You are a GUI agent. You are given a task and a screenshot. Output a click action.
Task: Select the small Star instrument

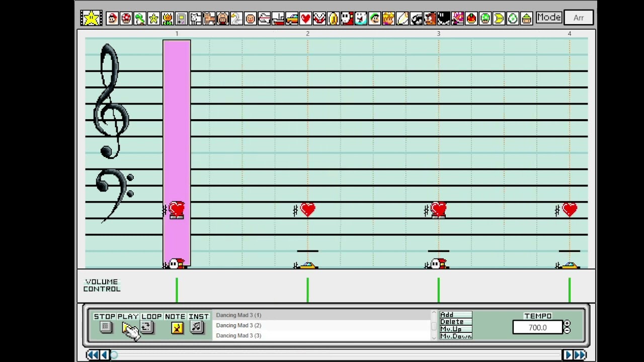point(153,19)
